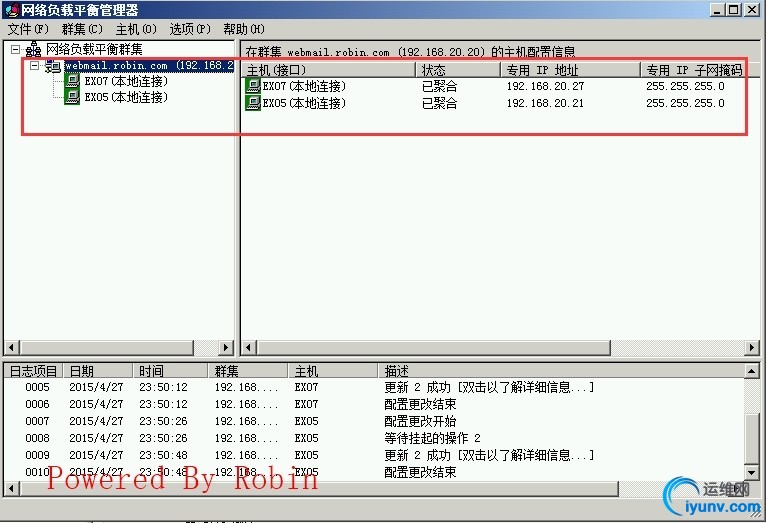Click 主机 log column header
This screenshot has width=766, height=523.
(333, 371)
